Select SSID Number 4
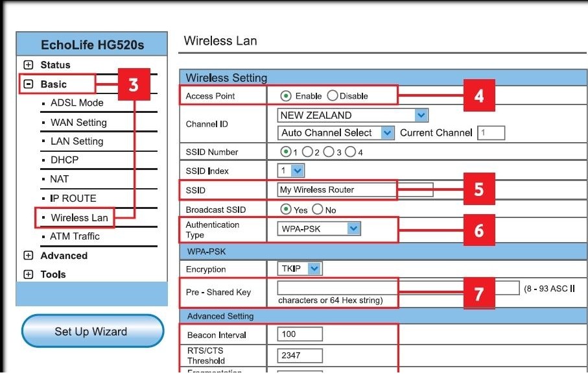This screenshot has width=588, height=377. point(350,152)
